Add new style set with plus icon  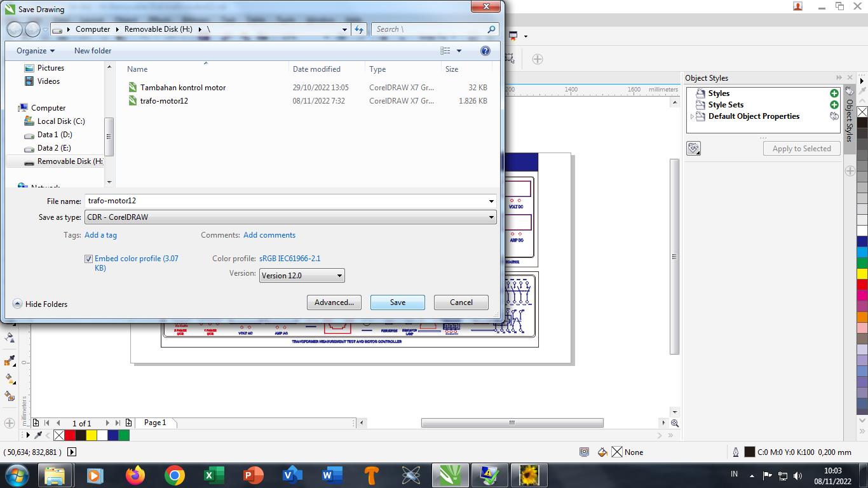click(834, 105)
